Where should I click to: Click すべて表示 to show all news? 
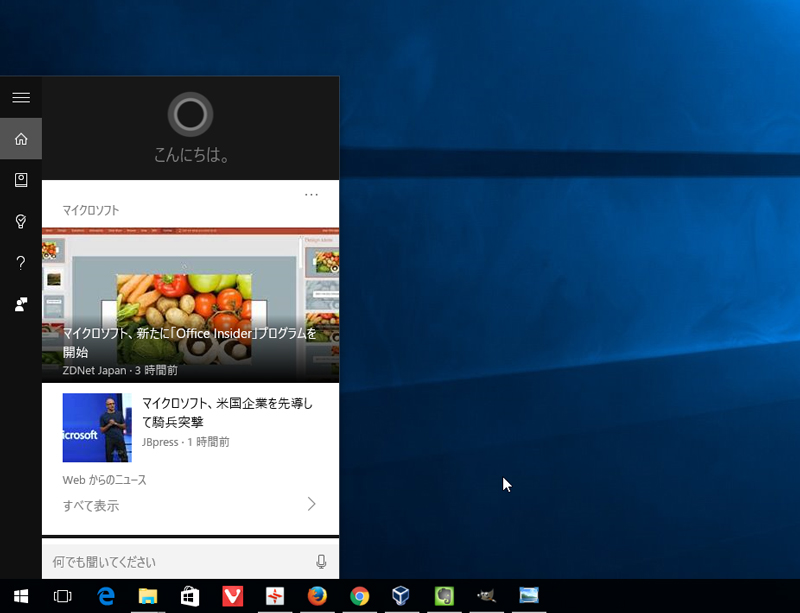pos(91,506)
